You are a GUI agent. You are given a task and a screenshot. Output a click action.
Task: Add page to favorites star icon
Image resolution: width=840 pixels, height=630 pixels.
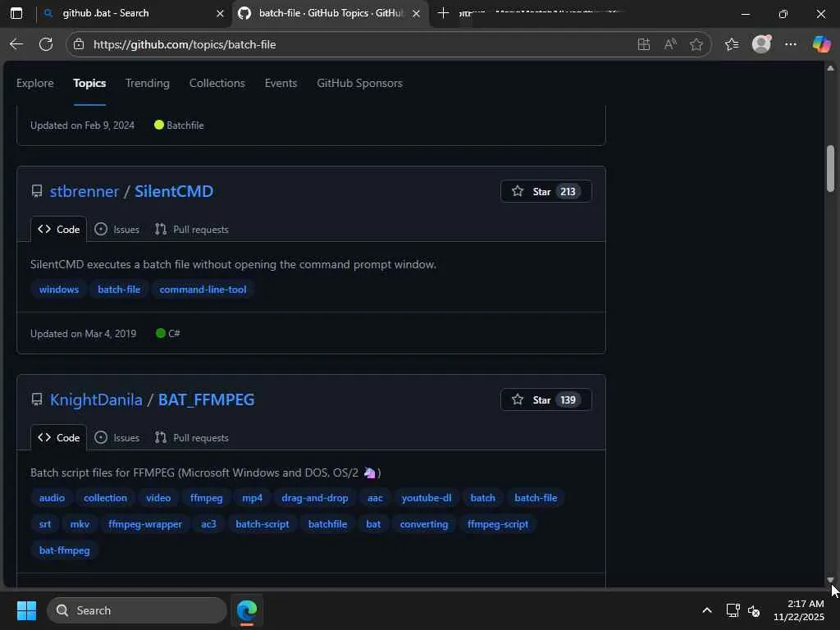pos(696,44)
